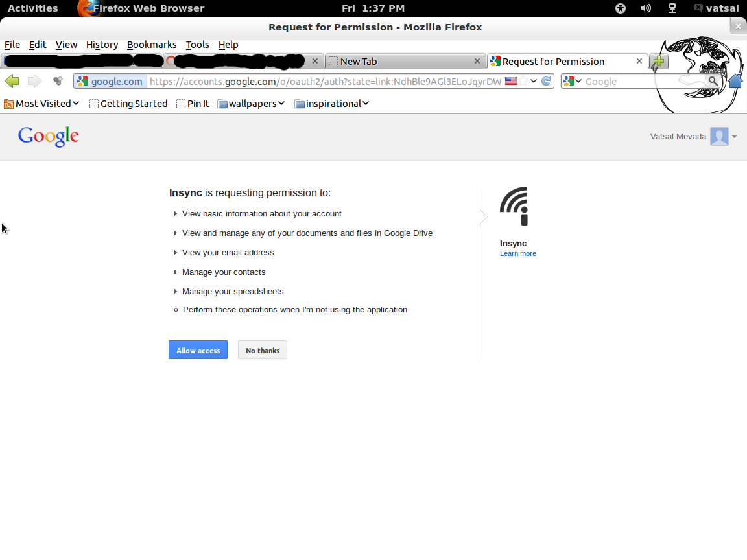
Task: Click the US flag icon in the address bar
Action: coord(511,81)
